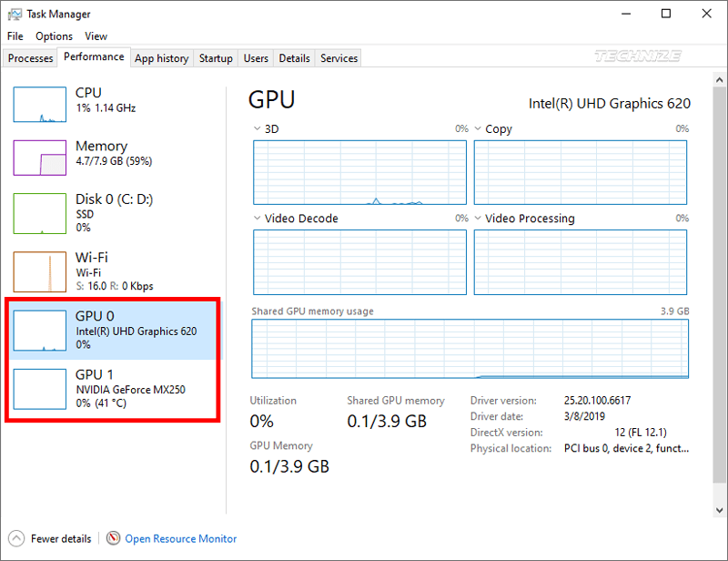Viewport: 728px width, 561px height.
Task: Click the Open Resource Monitor link
Action: point(180,538)
